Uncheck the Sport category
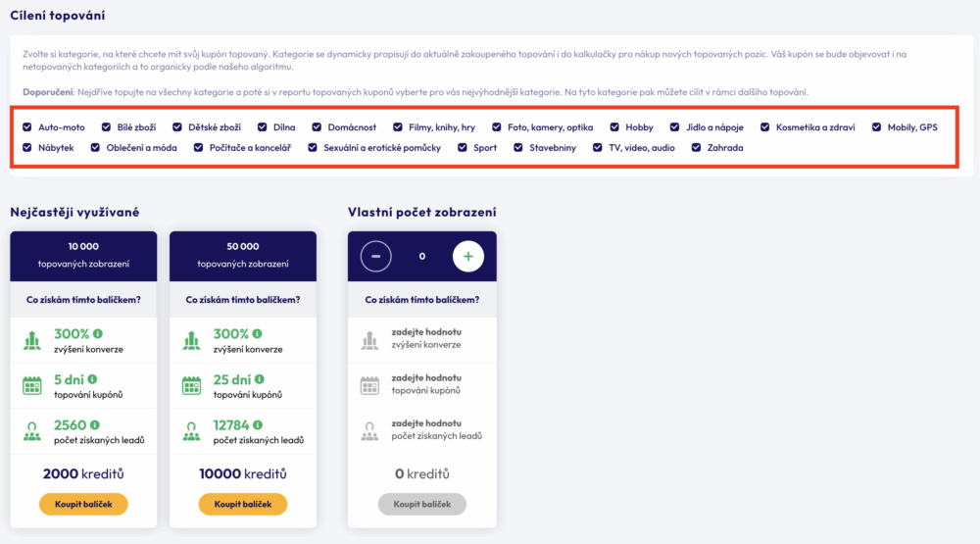 click(x=463, y=148)
